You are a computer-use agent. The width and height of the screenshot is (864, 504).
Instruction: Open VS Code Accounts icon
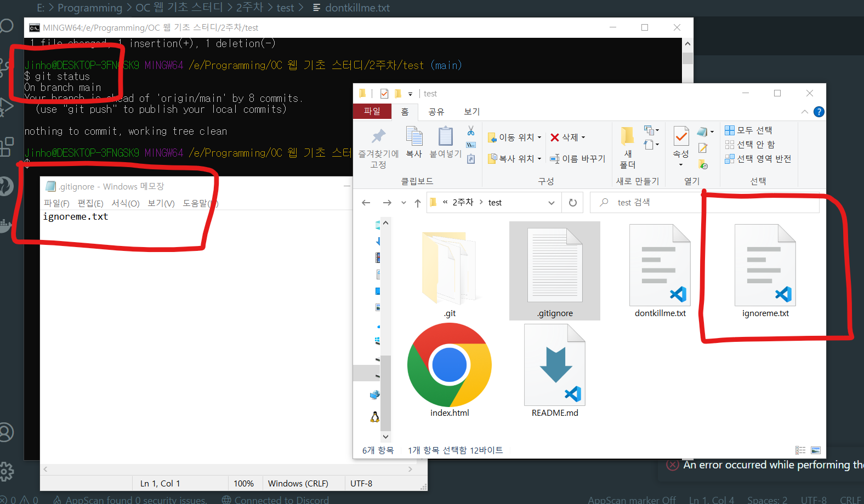tap(6, 432)
